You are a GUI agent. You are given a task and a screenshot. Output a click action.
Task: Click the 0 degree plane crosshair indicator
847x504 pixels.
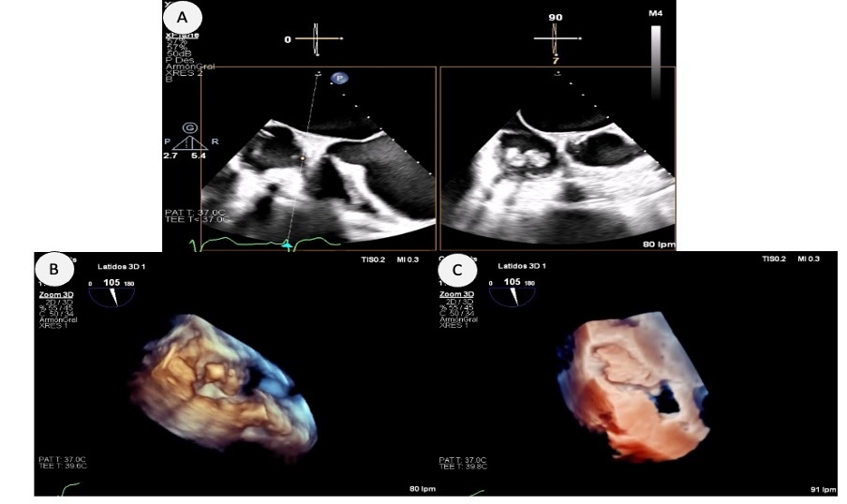tap(318, 39)
